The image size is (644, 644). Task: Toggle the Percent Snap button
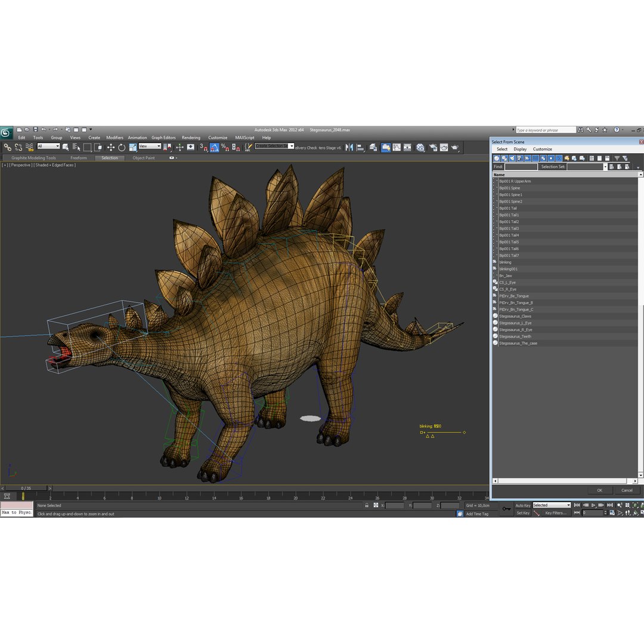225,147
